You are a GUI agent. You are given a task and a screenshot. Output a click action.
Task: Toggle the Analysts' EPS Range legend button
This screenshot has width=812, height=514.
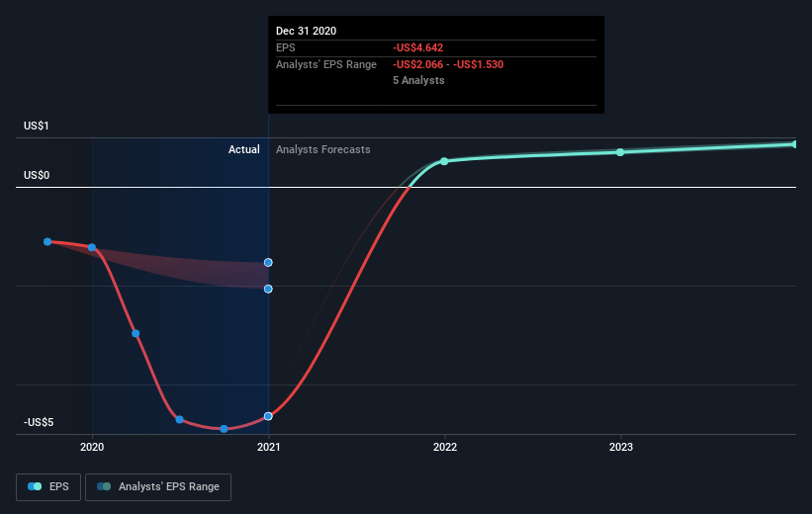point(158,487)
